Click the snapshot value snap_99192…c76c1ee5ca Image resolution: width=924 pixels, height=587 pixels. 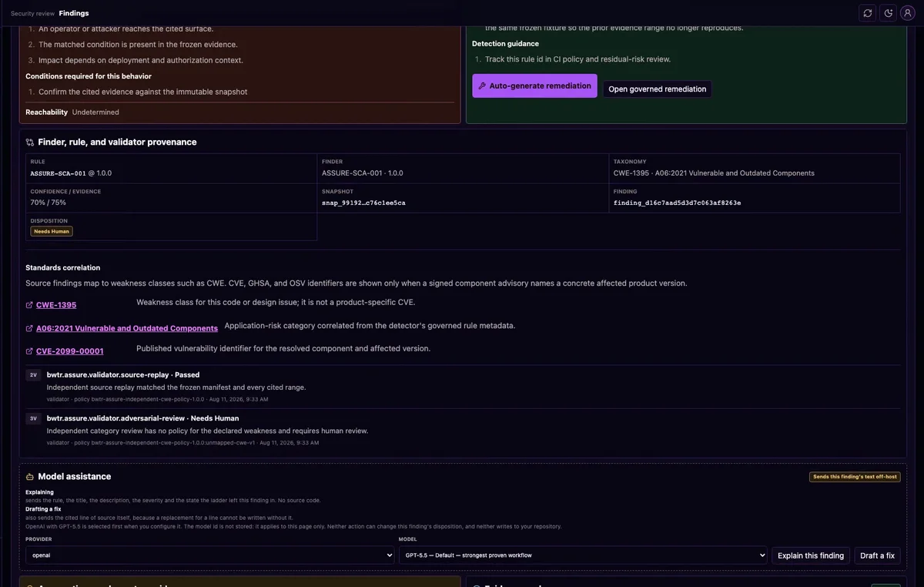(x=363, y=203)
